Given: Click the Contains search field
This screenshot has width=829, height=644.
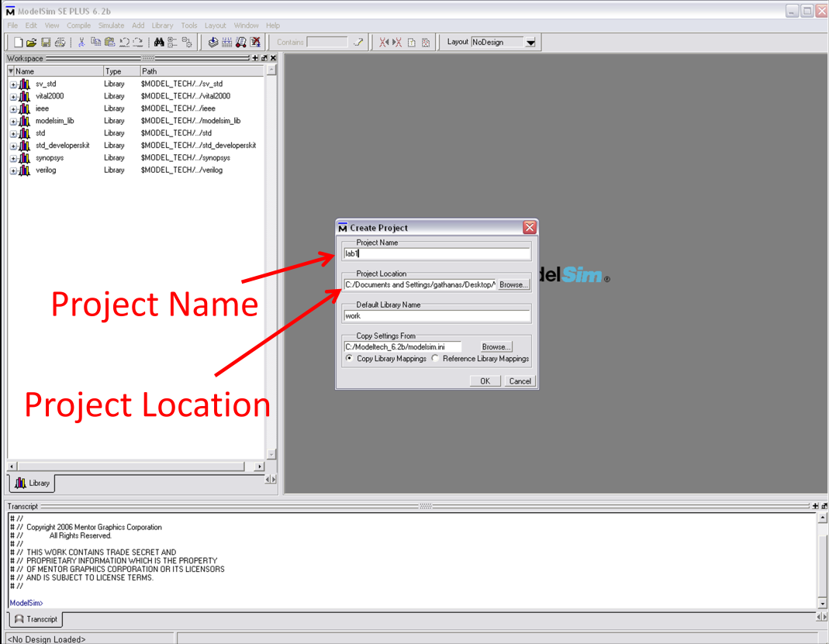Looking at the screenshot, I should pos(327,43).
